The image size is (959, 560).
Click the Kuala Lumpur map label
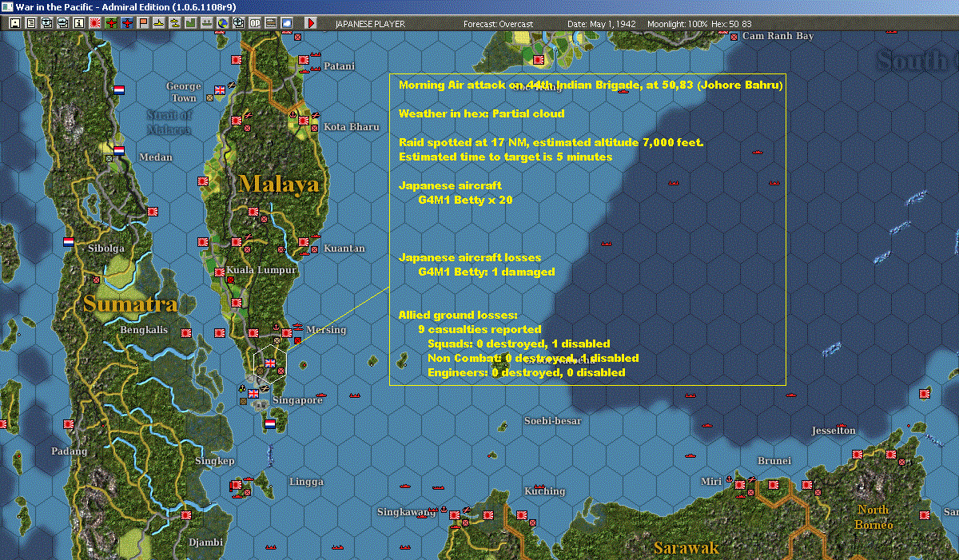tap(261, 271)
